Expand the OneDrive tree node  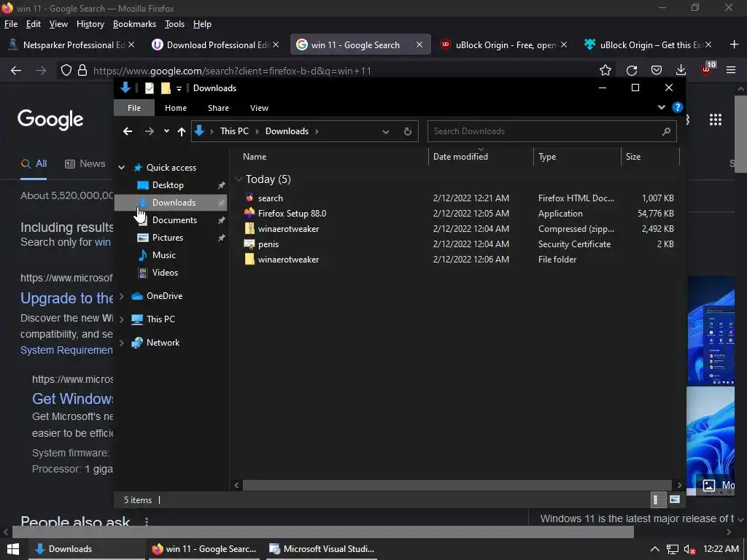122,296
